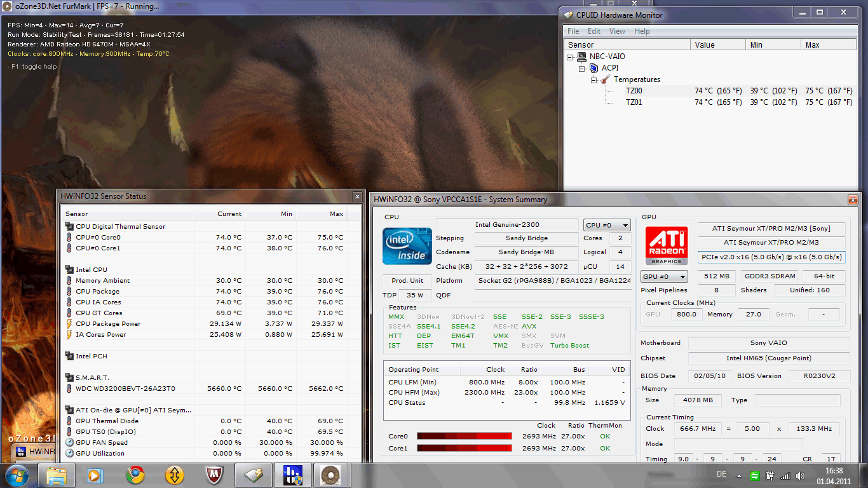Switch to HWiNFO32 taskbar button

[x=293, y=475]
